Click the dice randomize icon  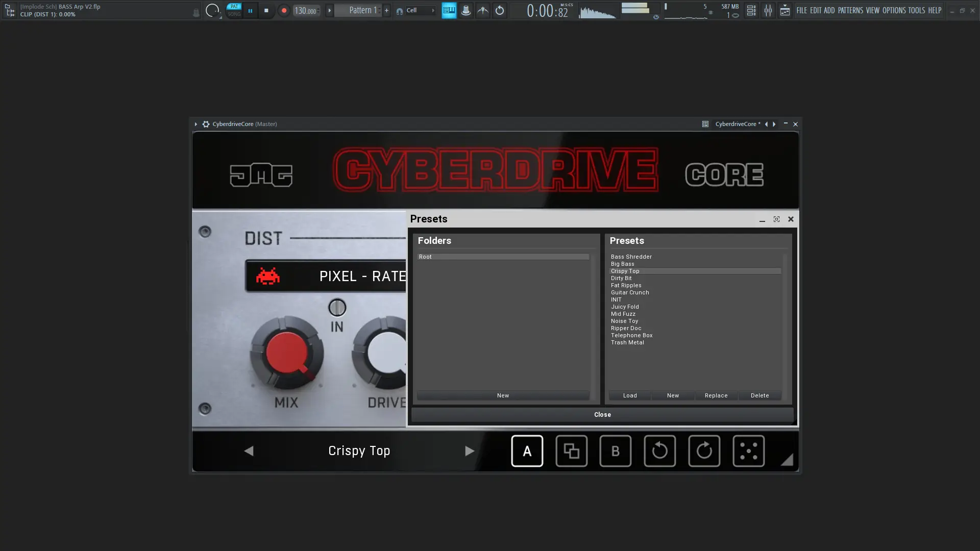748,451
